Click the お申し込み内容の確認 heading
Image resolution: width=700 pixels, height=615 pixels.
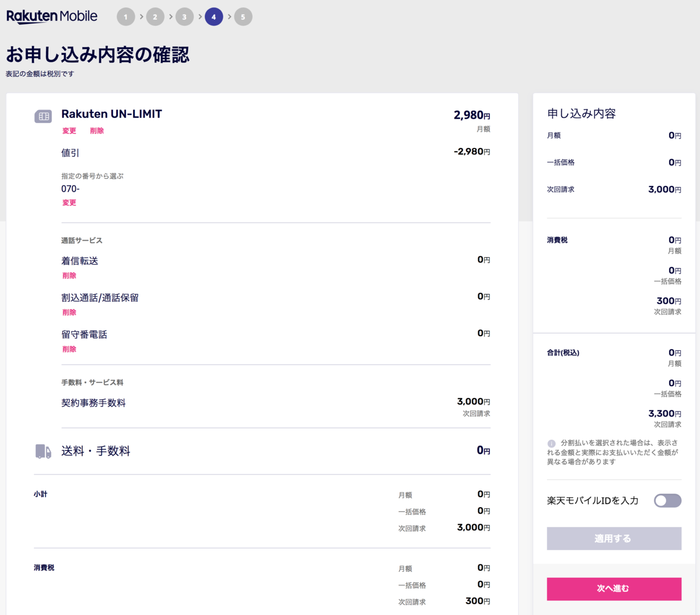tap(97, 55)
